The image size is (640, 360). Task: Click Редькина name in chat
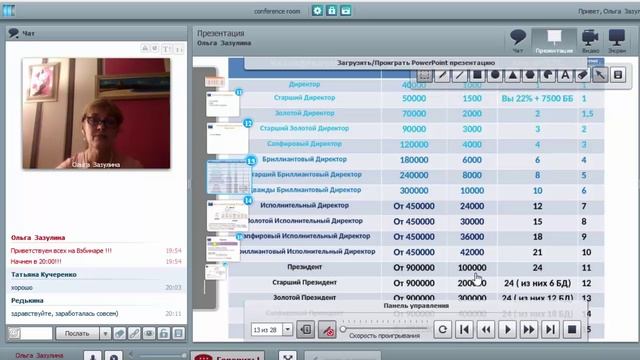click(x=27, y=301)
